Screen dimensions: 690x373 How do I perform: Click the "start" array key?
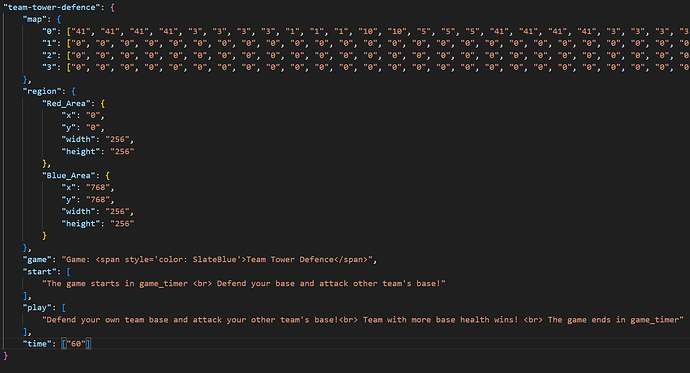coord(40,272)
